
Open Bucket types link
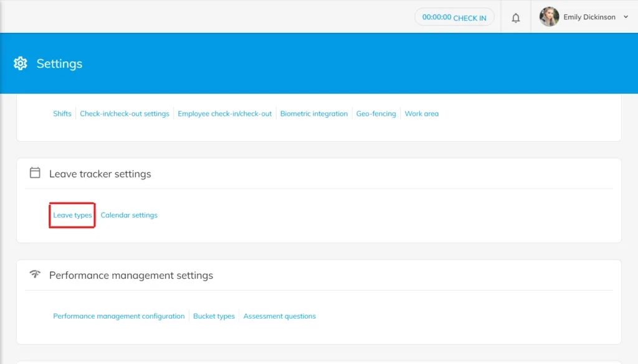[x=214, y=316]
